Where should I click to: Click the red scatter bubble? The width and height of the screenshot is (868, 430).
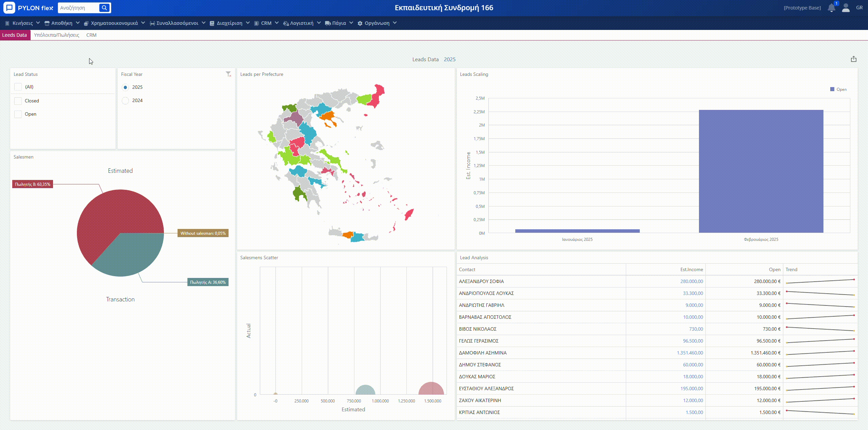click(431, 388)
